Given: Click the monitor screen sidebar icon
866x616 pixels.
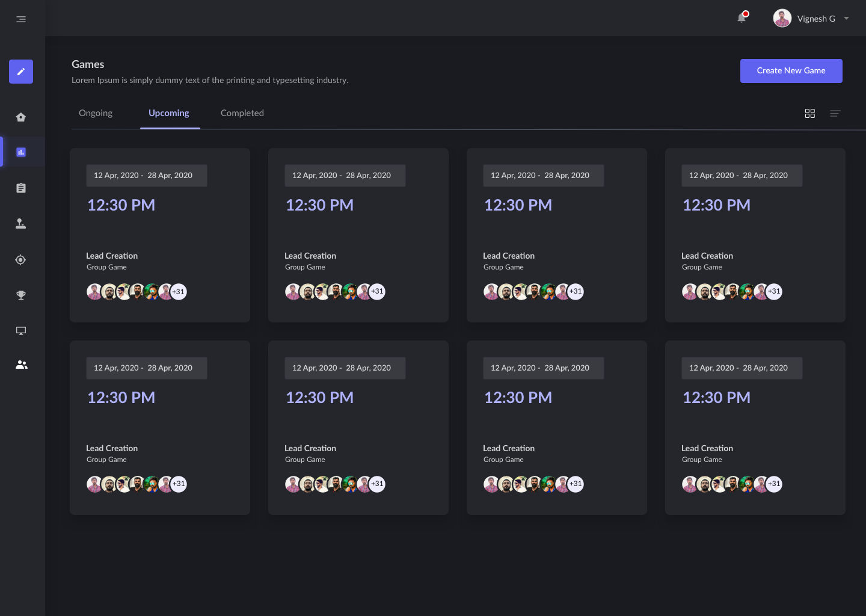Looking at the screenshot, I should (21, 331).
